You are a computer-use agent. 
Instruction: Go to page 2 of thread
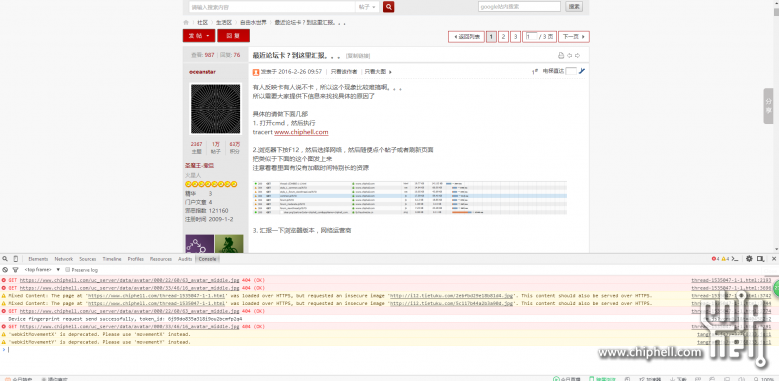[503, 37]
